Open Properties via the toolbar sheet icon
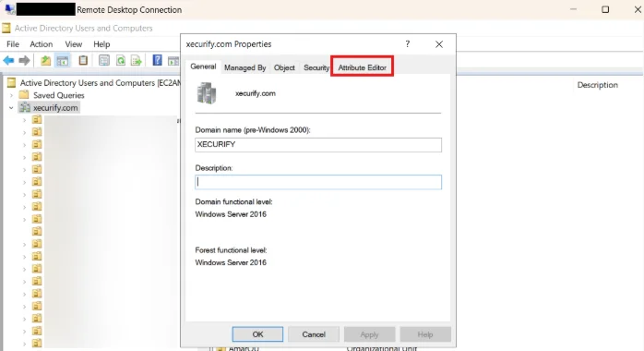 pos(104,60)
